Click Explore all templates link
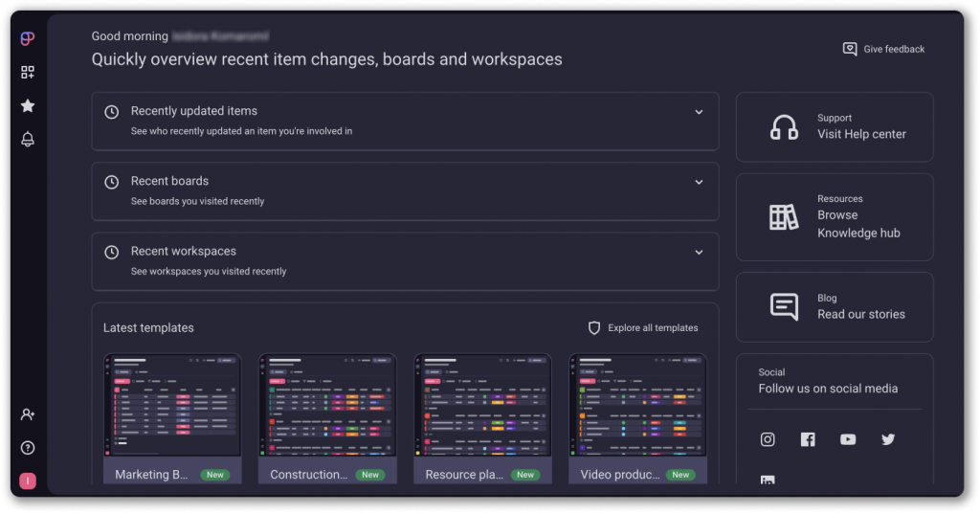This screenshot has height=513, width=980. (x=643, y=328)
